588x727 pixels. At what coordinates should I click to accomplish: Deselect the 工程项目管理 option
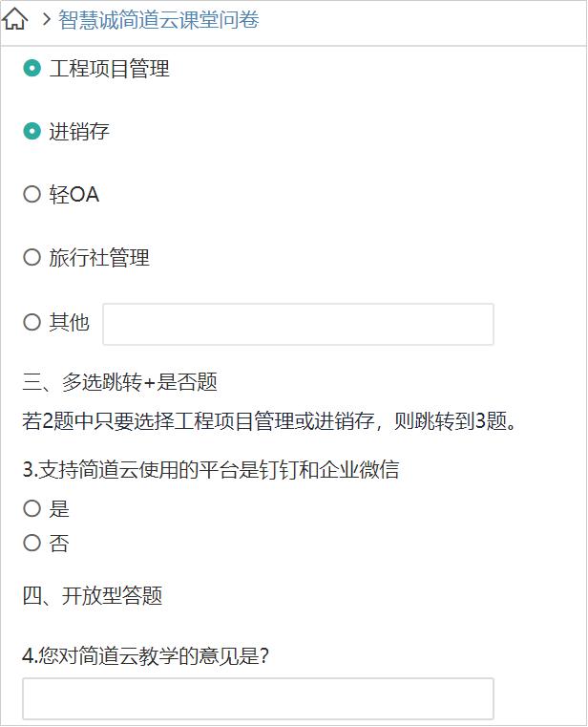(x=31, y=69)
